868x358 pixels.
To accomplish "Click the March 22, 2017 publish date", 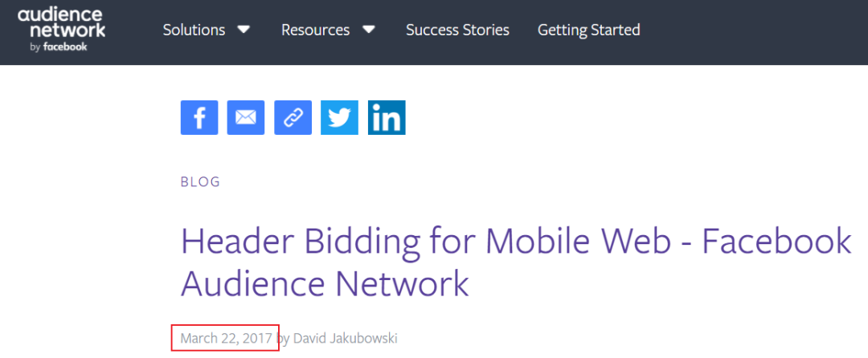I will pyautogui.click(x=226, y=338).
